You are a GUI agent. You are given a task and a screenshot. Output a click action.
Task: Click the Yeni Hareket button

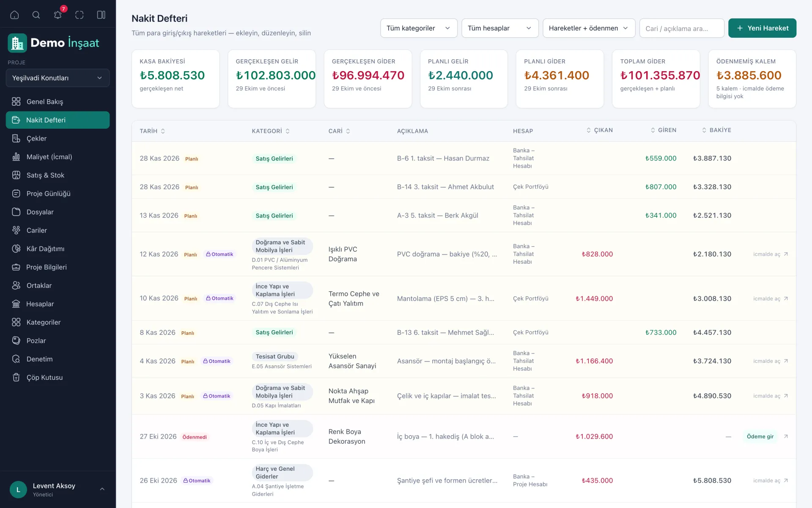762,28
